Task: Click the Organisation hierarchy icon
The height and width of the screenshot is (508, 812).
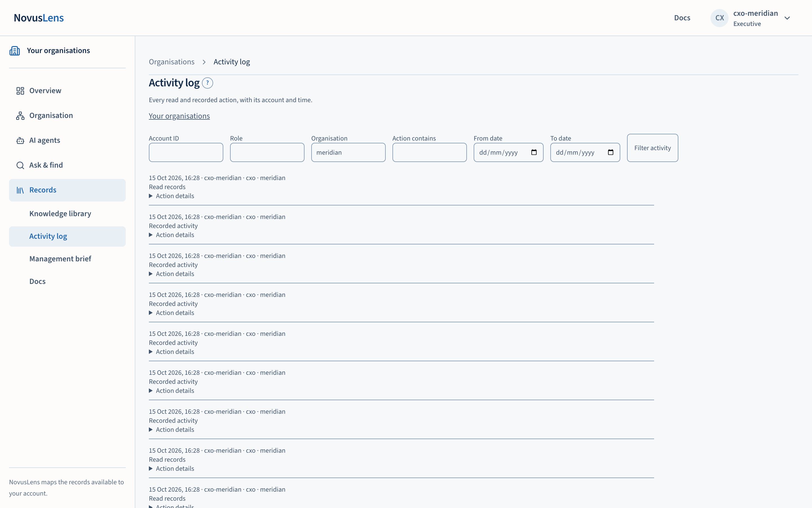Action: point(20,116)
